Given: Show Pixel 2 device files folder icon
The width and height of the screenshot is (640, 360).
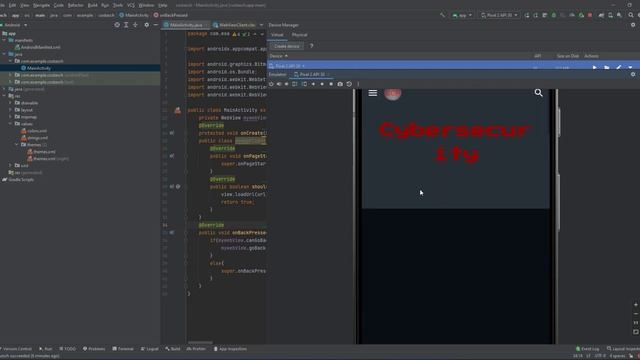Looking at the screenshot, I should click(x=607, y=67).
